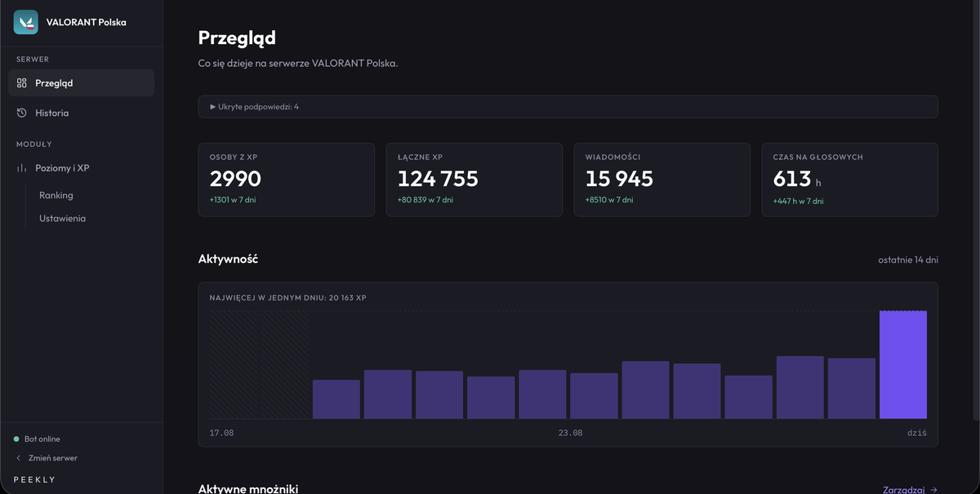Screen dimensions: 980x494
Task: Click Zmień serwer to switch server
Action: click(x=47, y=458)
